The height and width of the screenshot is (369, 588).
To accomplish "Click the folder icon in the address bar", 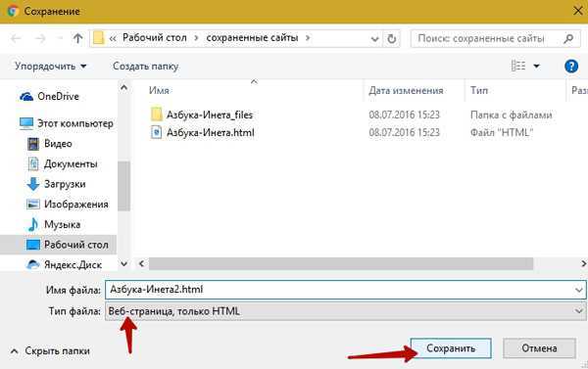I will [x=98, y=38].
